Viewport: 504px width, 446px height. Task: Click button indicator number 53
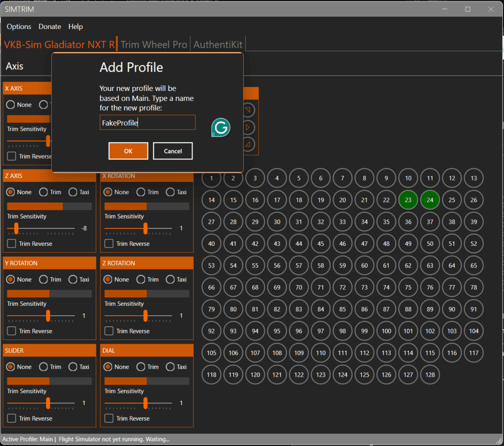211,265
